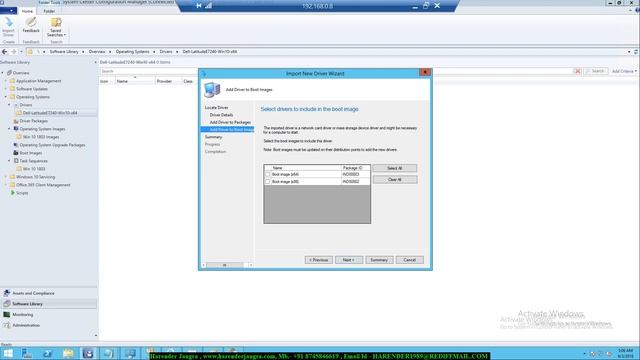
Task: Check the Boot image (x86) checkbox
Action: 268,182
